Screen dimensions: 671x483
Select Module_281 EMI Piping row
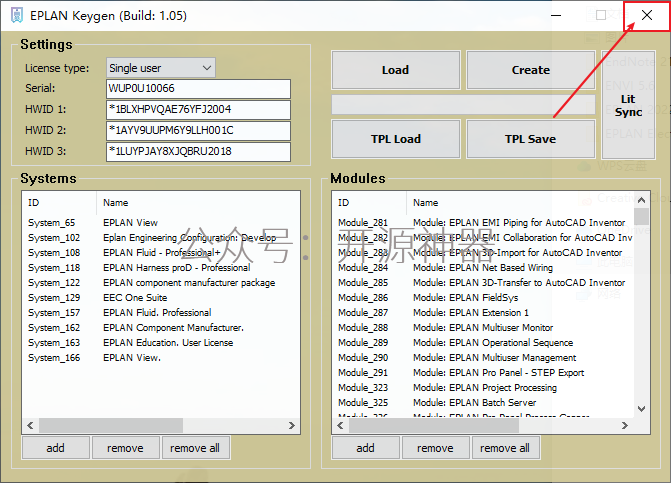(483, 222)
